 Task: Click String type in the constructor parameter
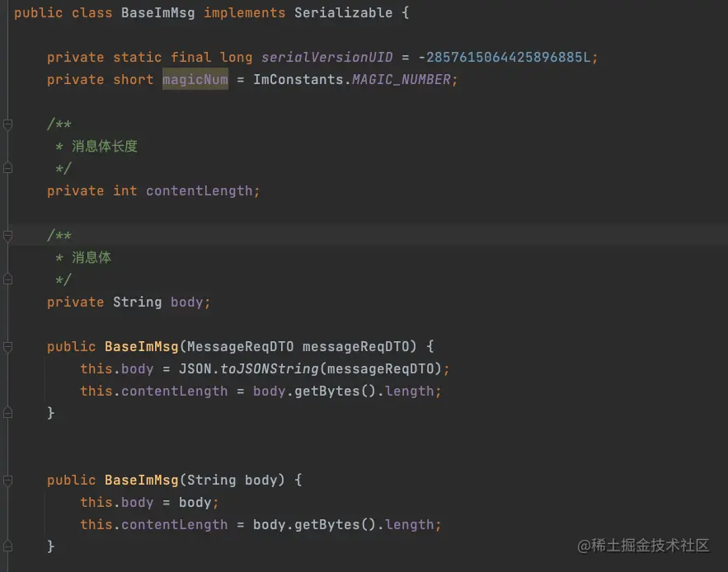[x=211, y=480]
